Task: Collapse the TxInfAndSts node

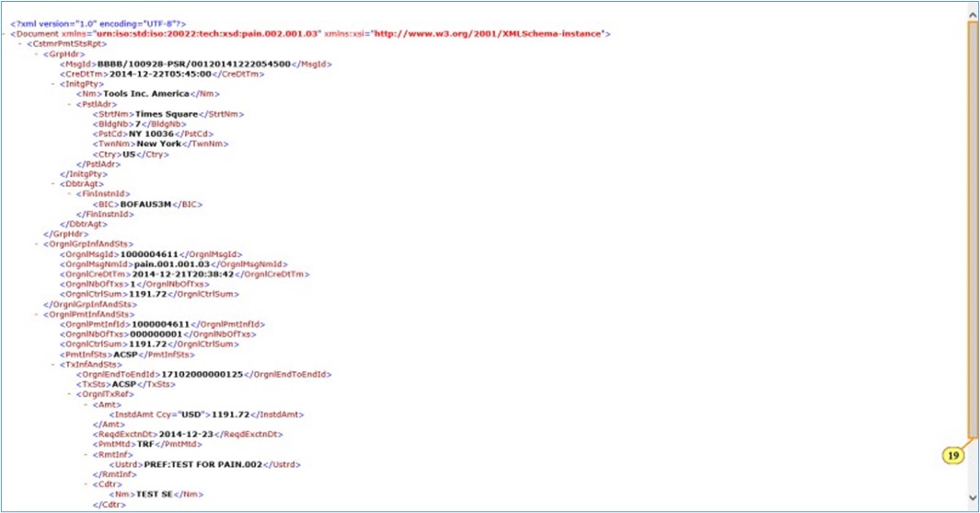Action: pos(53,364)
